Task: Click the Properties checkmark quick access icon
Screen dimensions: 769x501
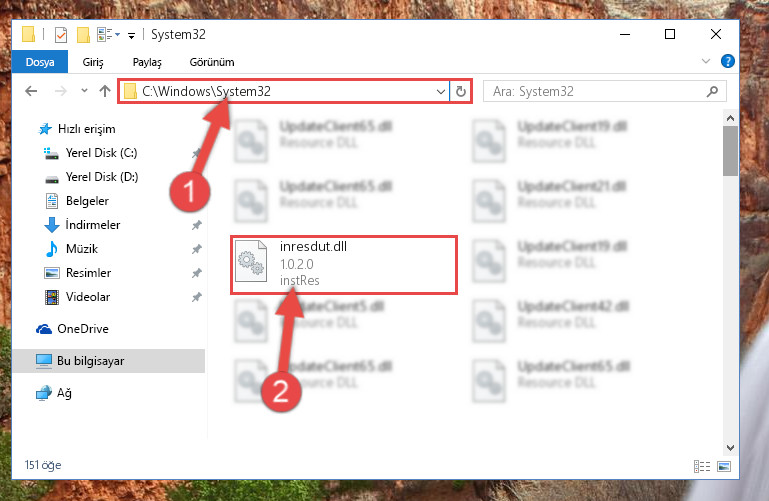Action: [x=61, y=35]
